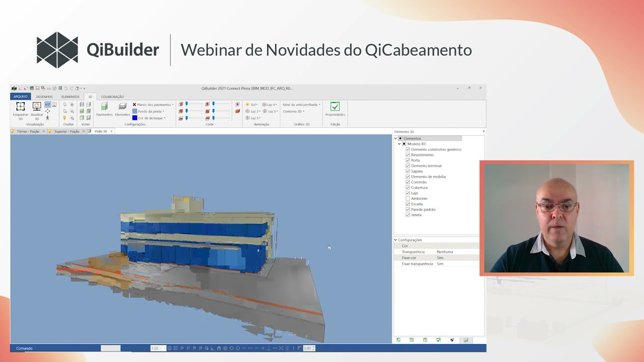Screen dimensions: 644x362
Task: Click the Cor property row in Configurações
Action: pos(437,246)
